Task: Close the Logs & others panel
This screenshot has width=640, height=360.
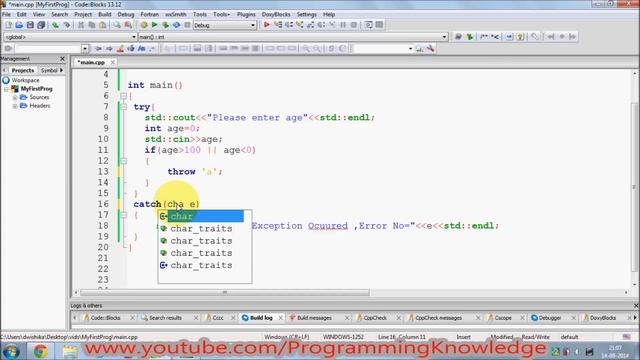Action: [x=636, y=305]
